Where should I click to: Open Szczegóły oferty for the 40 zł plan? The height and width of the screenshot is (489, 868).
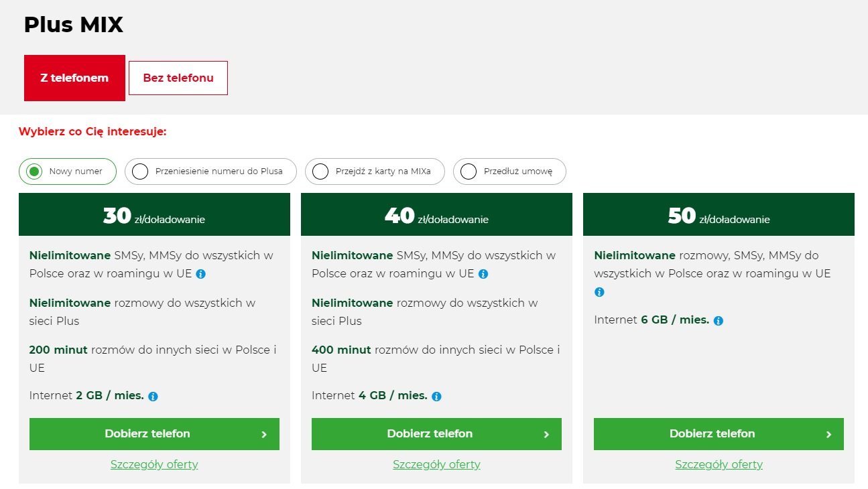[x=436, y=464]
